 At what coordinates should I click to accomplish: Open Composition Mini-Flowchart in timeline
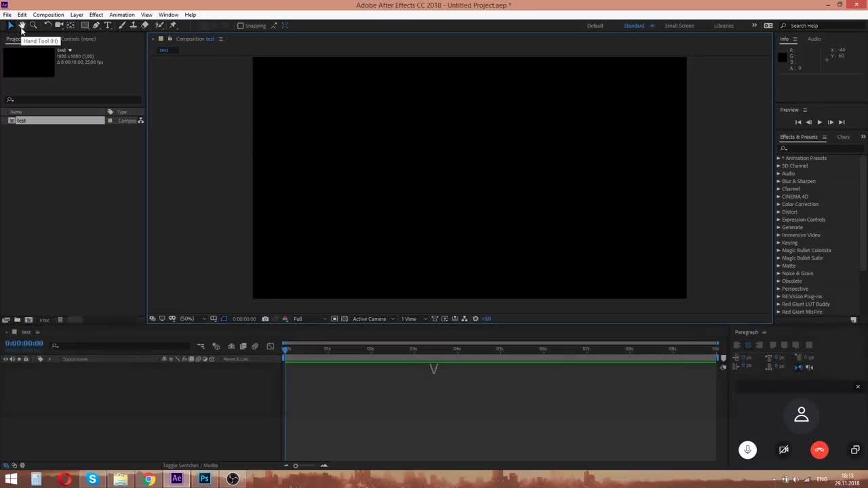pos(201,346)
